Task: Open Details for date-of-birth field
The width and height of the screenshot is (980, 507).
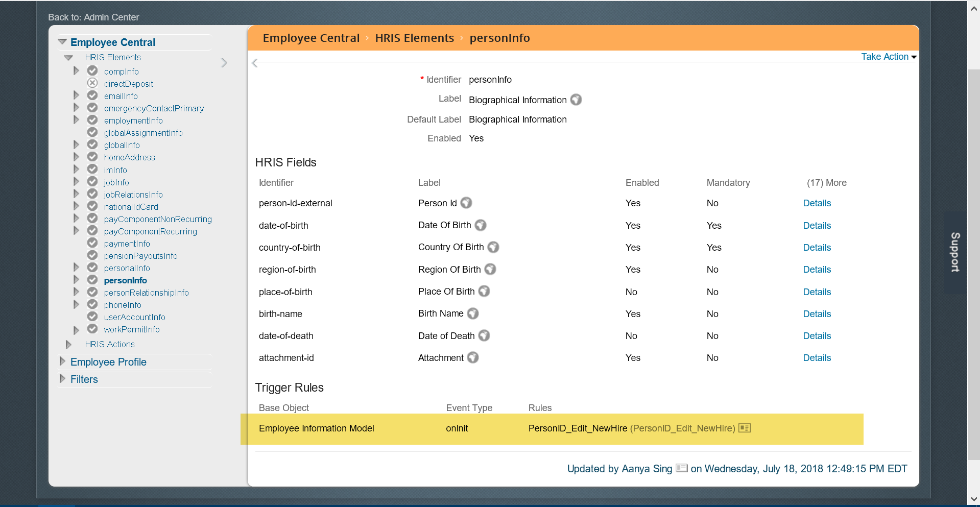Action: click(817, 226)
